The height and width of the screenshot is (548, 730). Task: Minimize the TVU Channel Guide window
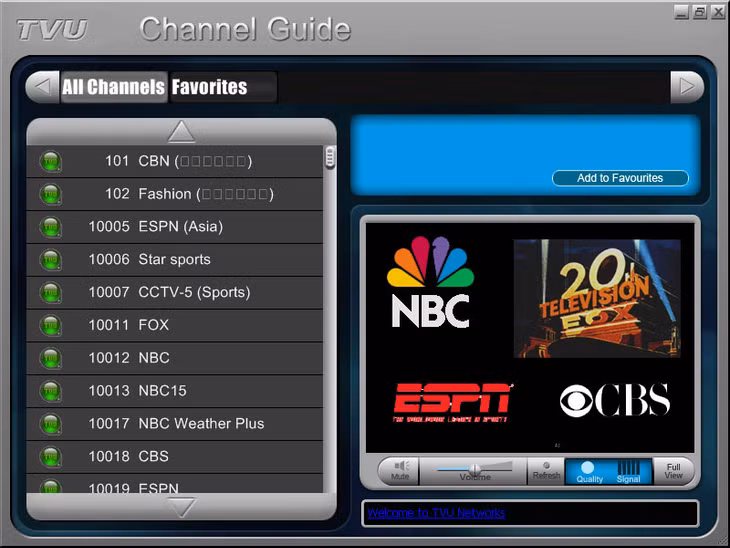click(x=681, y=12)
